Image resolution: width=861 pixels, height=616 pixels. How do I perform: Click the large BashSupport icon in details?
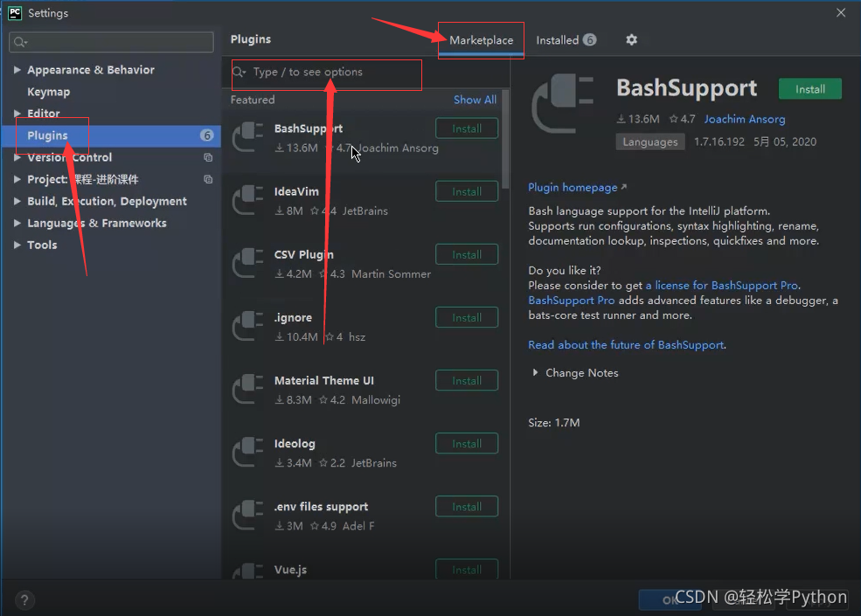[563, 104]
